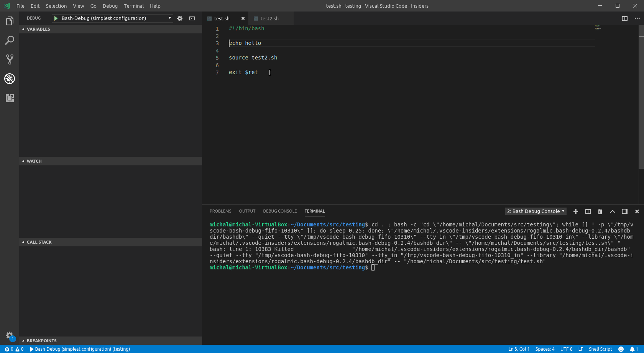Expand the terminal selector dropdown showing Bash Debug Console
Viewport: 644px width, 353px height.
(535, 211)
